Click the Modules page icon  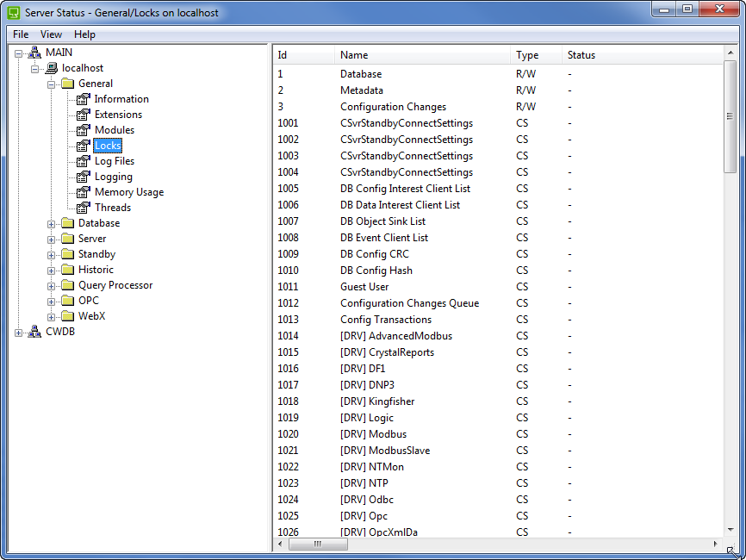pos(84,130)
